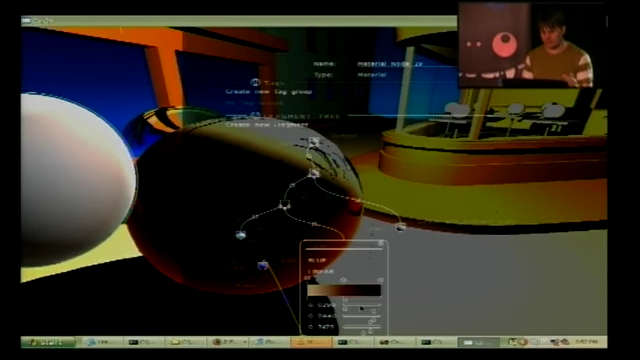The image size is (640, 360).
Task: Click the slider next to value 0.7479
Action: pos(362,327)
